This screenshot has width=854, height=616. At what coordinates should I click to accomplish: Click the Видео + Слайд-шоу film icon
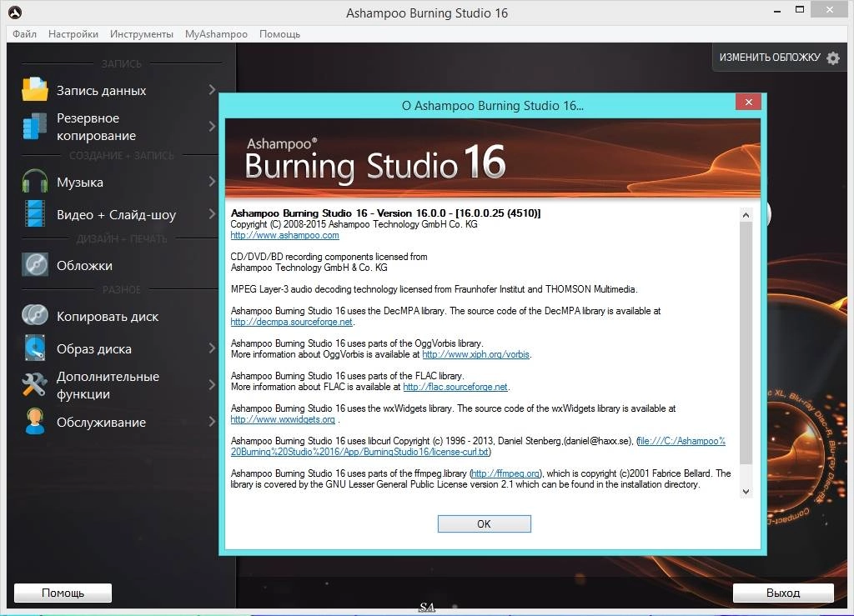pos(35,214)
